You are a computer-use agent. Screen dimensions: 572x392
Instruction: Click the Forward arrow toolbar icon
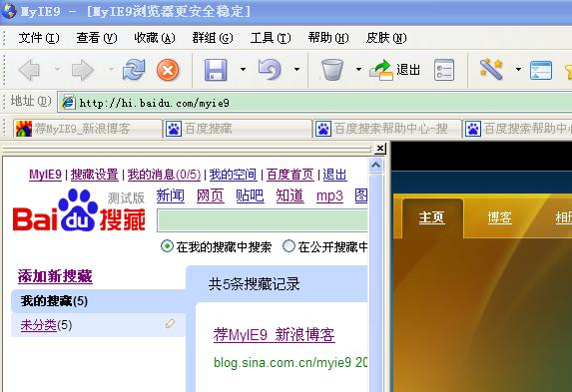tap(83, 70)
